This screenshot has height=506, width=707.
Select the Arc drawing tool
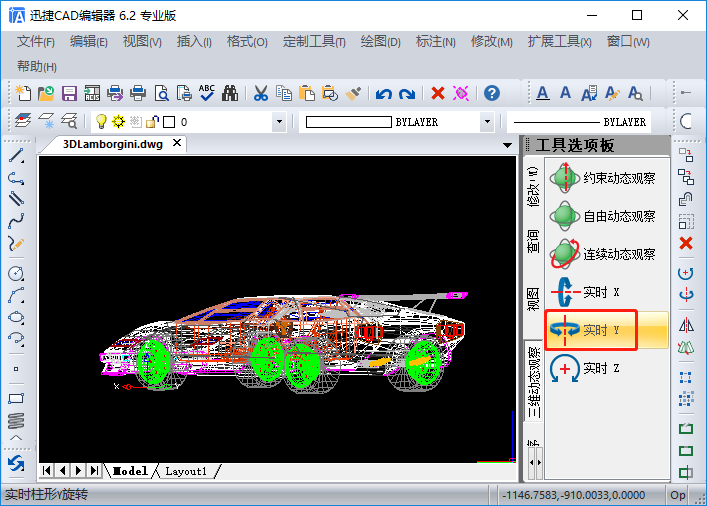click(x=16, y=295)
